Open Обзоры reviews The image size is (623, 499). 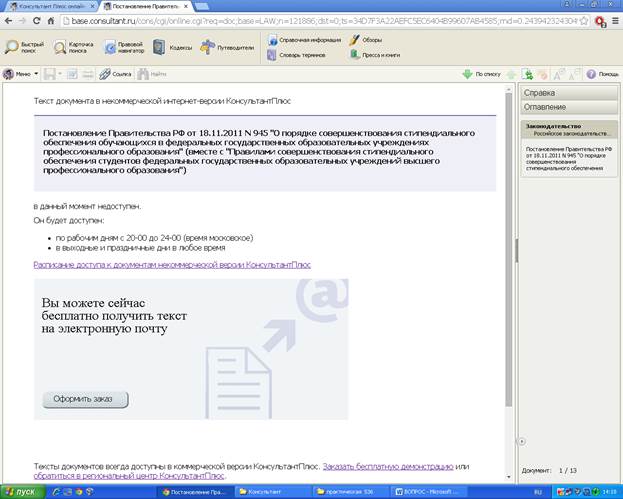pos(366,40)
